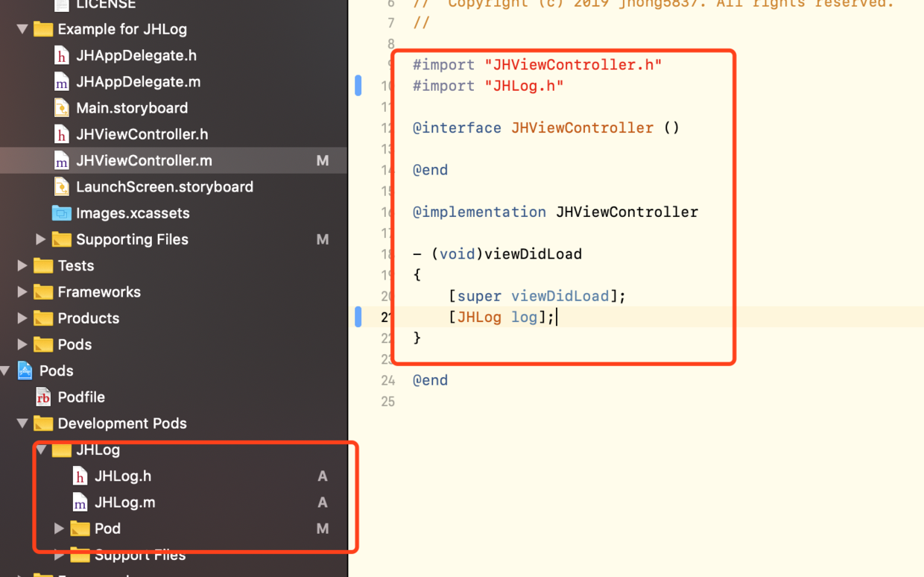The width and height of the screenshot is (924, 577).
Task: Click the blue change marker beside the JHLog.h import
Action: 358,86
